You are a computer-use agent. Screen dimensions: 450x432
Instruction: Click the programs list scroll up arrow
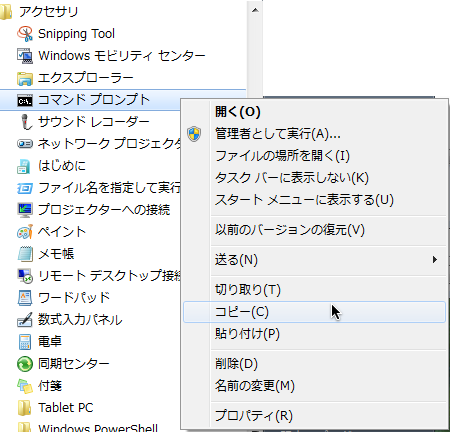tap(255, 10)
